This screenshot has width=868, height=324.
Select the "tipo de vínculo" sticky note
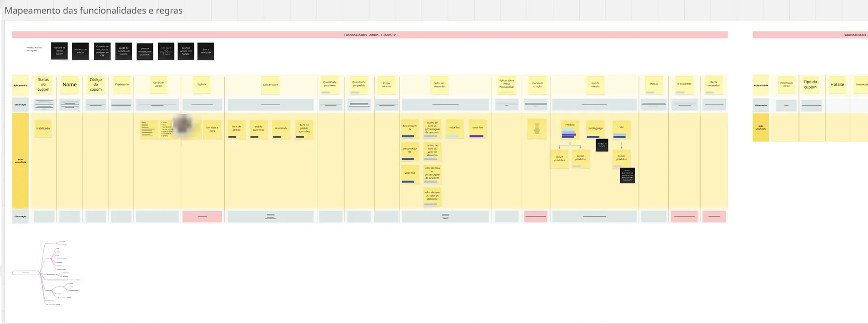click(x=596, y=85)
